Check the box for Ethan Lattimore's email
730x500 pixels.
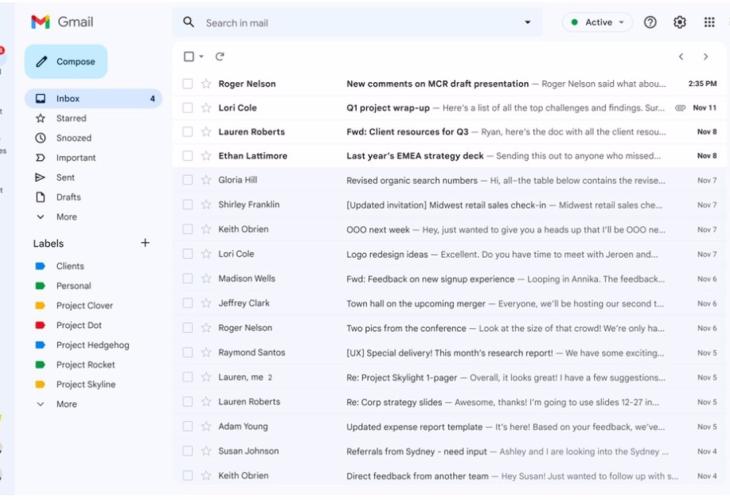click(x=188, y=156)
